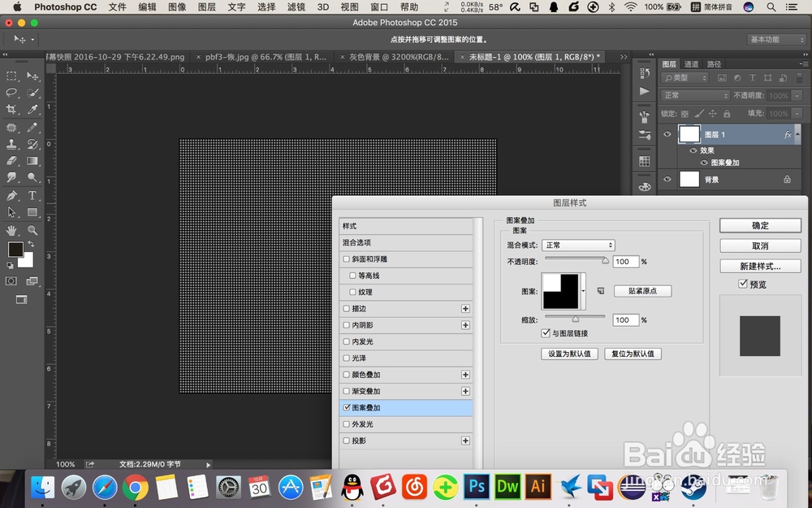Open layer blend mode 正常 dropdown
The image size is (812, 508).
click(x=695, y=95)
